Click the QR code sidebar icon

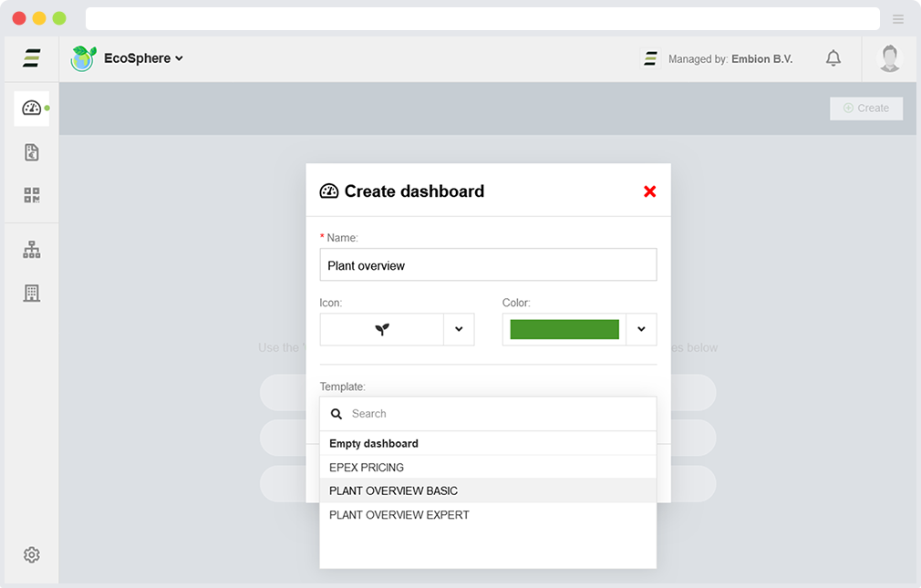pyautogui.click(x=32, y=195)
